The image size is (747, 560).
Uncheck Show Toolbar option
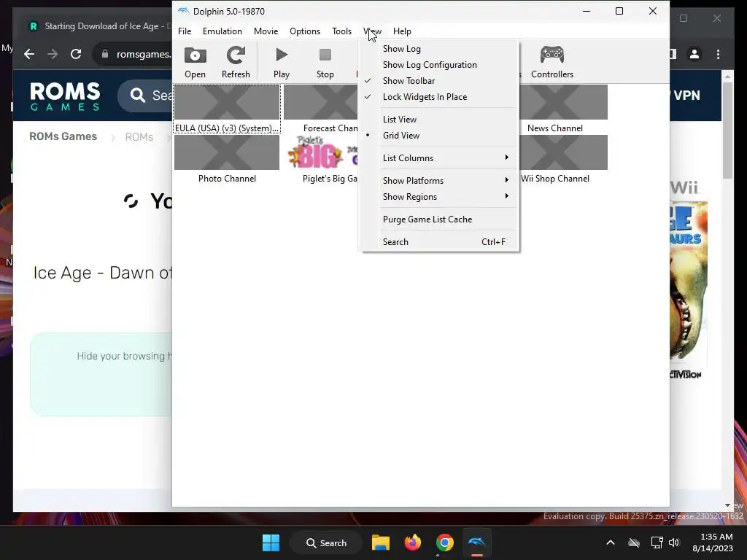pos(439,81)
